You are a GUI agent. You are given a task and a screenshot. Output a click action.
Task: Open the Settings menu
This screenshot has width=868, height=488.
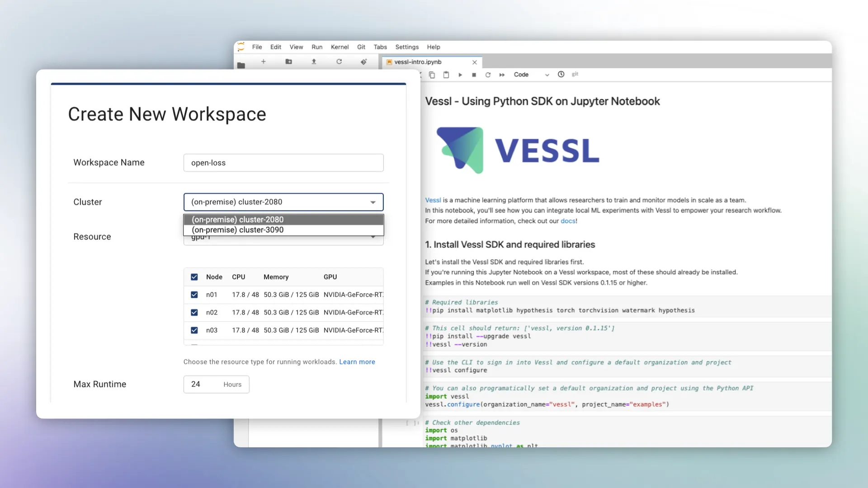[407, 47]
